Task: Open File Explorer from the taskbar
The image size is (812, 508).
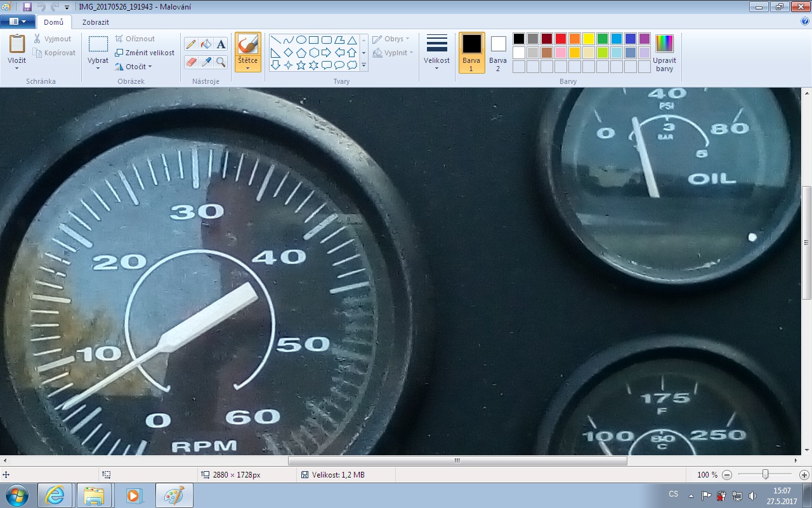Action: click(94, 495)
